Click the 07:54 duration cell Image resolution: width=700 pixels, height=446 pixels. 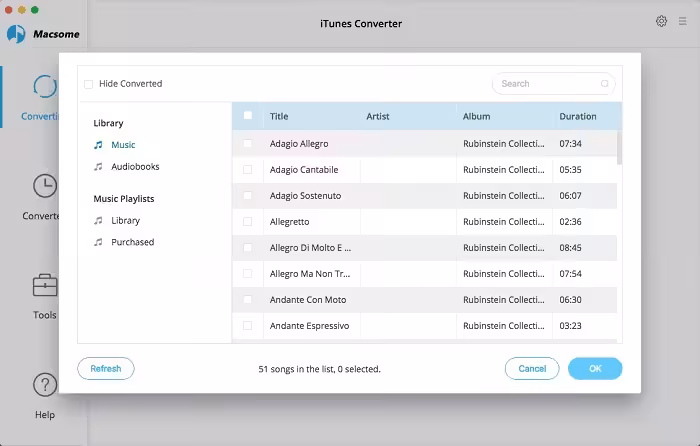[571, 274]
